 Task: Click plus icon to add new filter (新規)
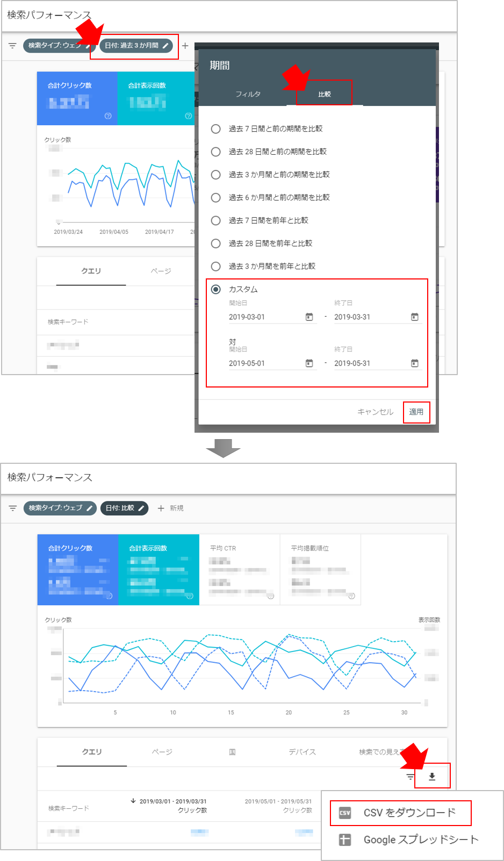(161, 508)
